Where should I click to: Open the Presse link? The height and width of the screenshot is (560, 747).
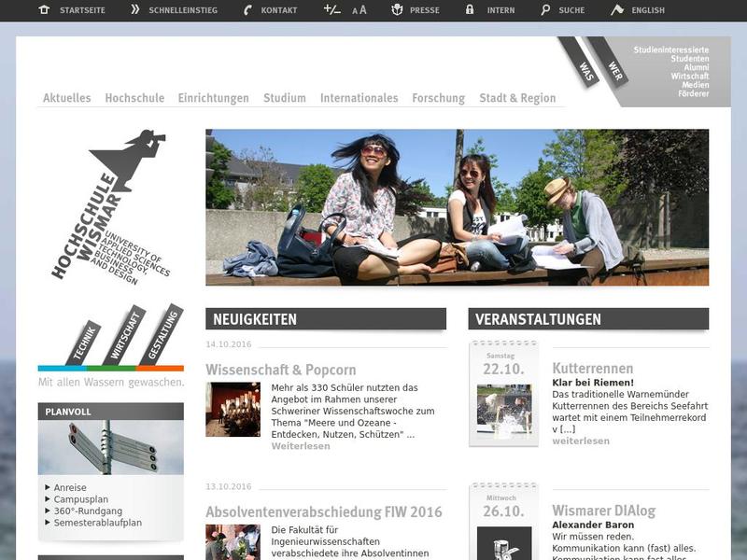coord(425,10)
